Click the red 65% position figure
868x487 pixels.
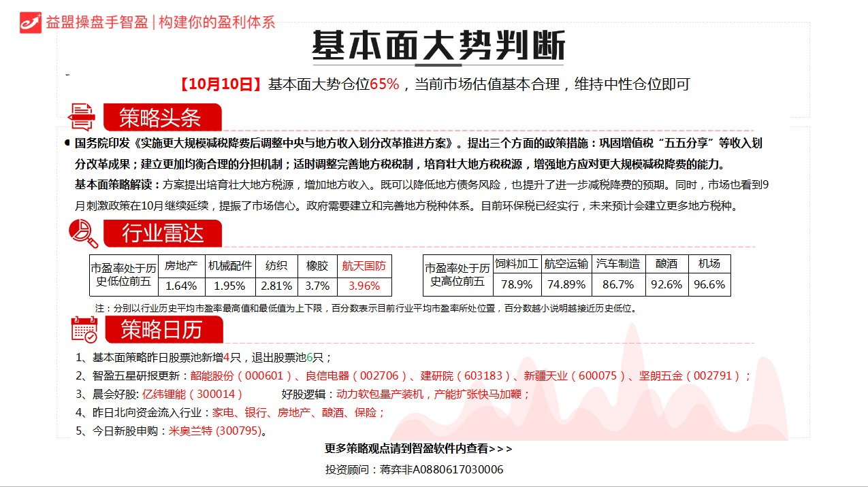(385, 84)
